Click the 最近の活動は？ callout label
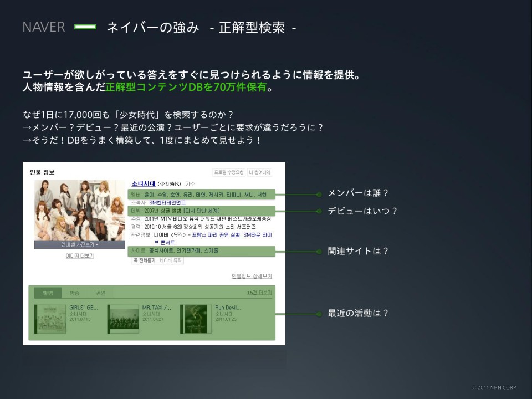Viewport: 532px width, 399px height. (x=358, y=313)
